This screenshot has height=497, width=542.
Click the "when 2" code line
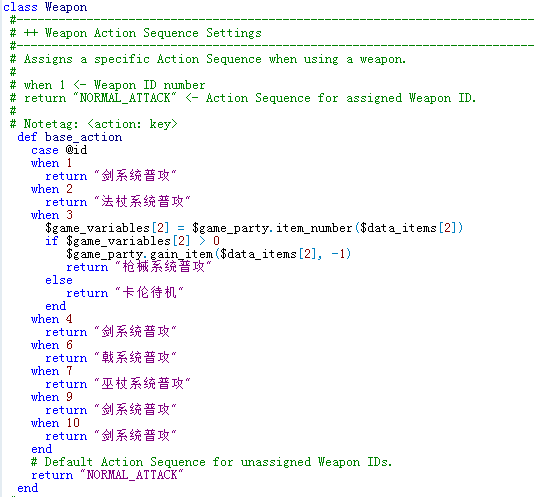click(x=52, y=189)
